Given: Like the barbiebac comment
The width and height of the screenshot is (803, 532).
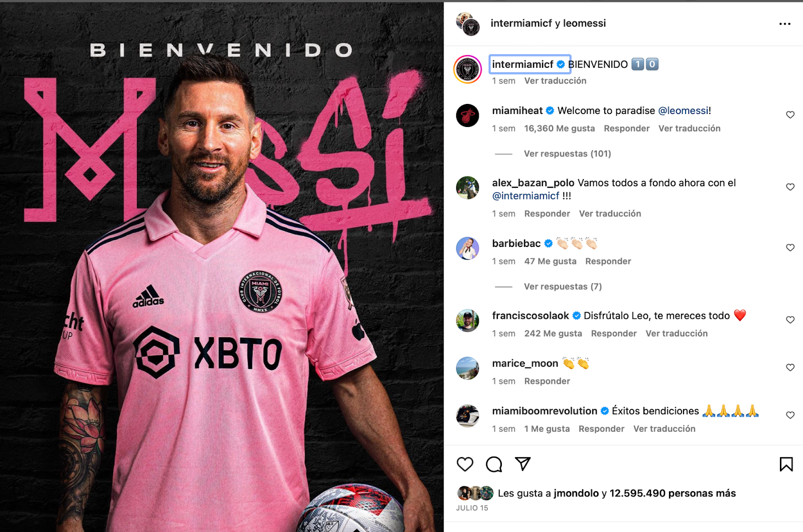Looking at the screenshot, I should pos(790,248).
